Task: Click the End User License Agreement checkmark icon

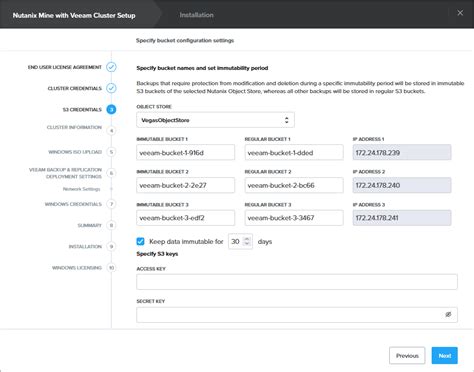Action: pyautogui.click(x=111, y=67)
